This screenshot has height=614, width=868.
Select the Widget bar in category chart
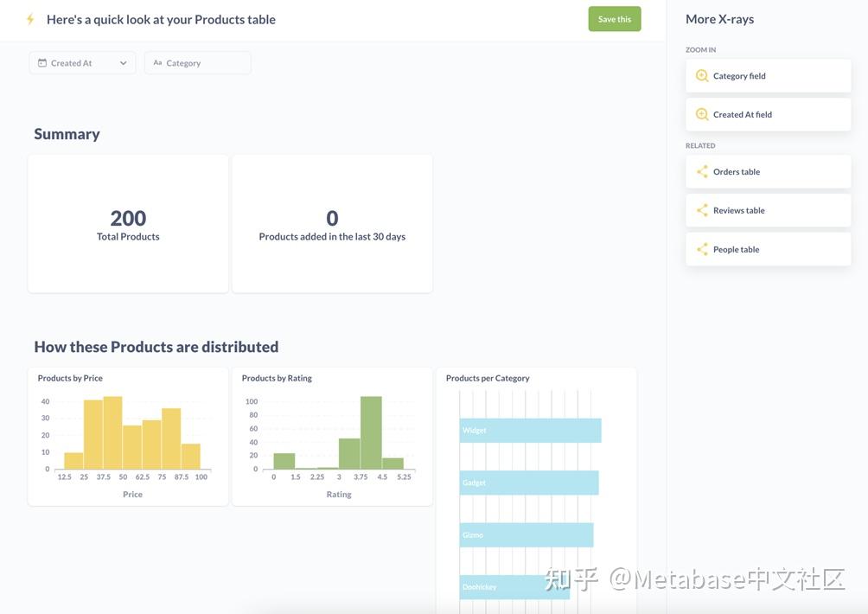click(530, 431)
